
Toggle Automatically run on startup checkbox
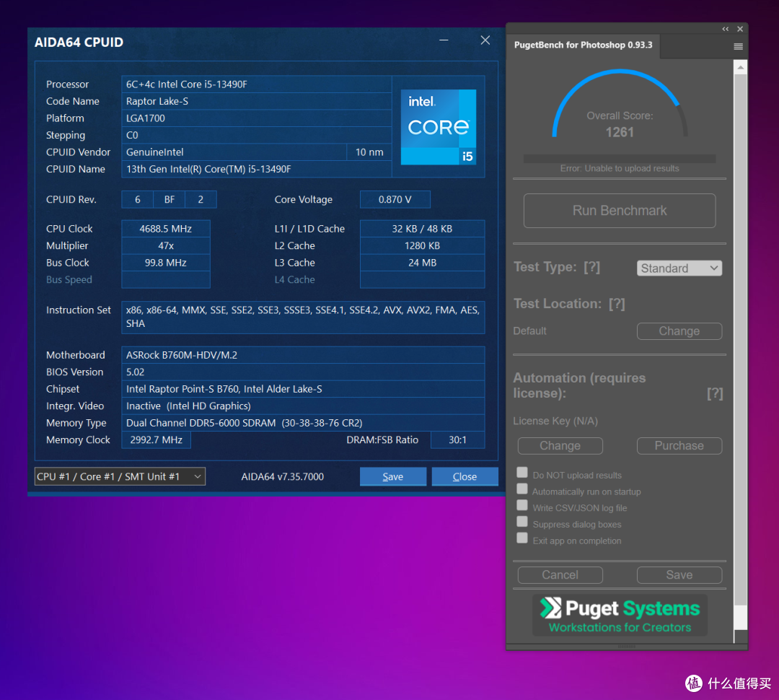(x=522, y=489)
